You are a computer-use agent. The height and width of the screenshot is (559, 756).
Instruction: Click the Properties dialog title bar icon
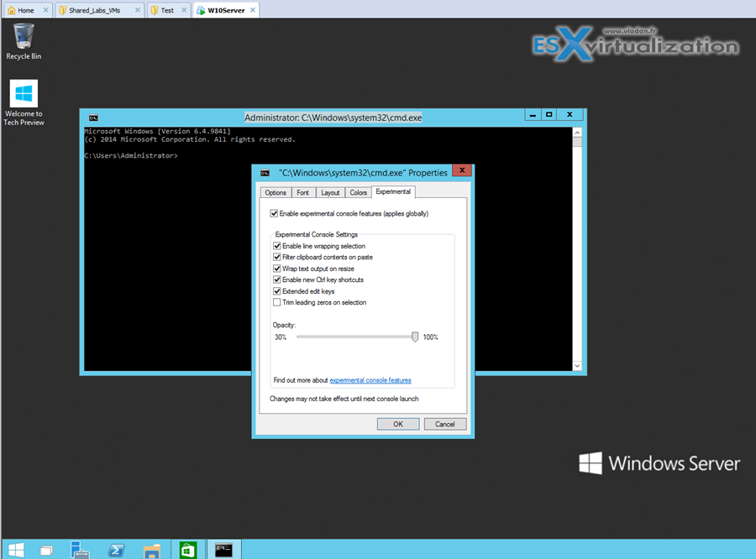[x=265, y=173]
